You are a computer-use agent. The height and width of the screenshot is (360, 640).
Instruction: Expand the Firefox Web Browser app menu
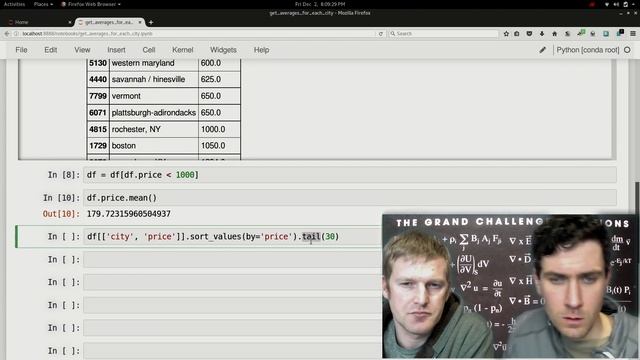pyautogui.click(x=91, y=4)
